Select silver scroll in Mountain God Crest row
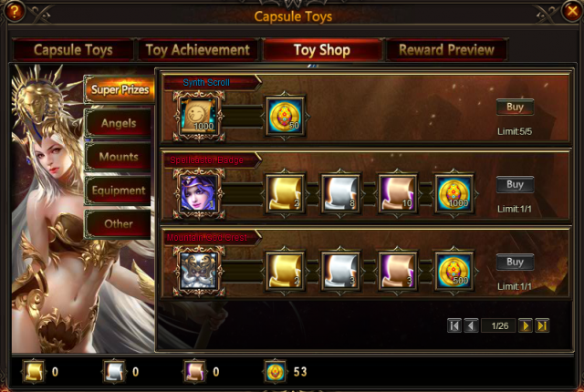This screenshot has height=392, width=584. pos(341,271)
